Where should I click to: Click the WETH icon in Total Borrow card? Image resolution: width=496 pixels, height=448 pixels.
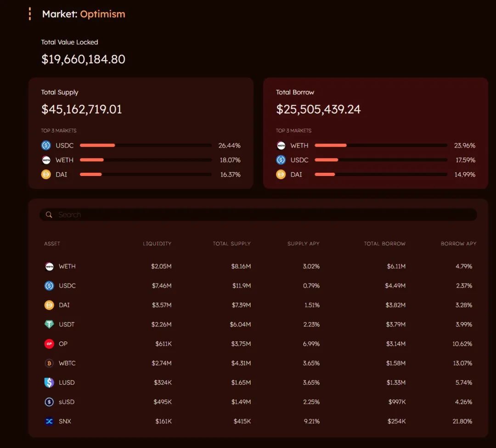[281, 146]
